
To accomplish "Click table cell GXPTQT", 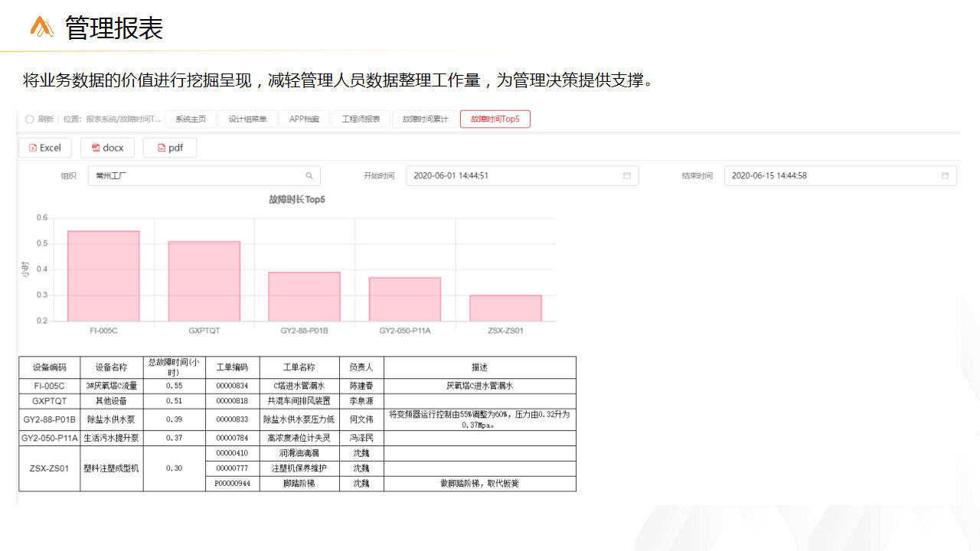I will (49, 401).
